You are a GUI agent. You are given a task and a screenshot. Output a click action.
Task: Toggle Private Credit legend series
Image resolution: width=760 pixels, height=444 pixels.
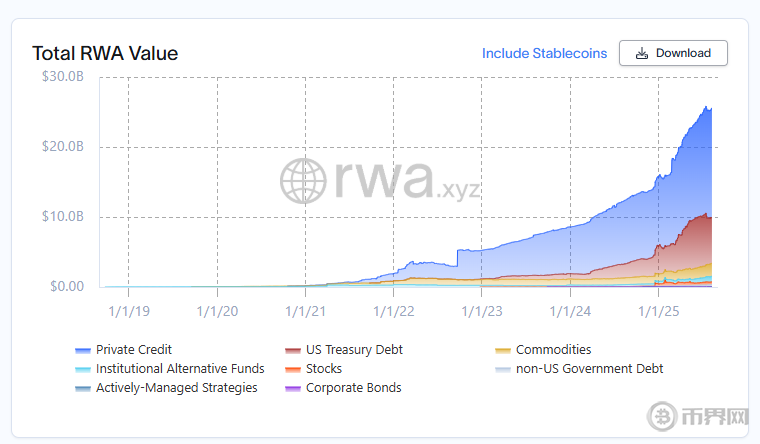[133, 350]
